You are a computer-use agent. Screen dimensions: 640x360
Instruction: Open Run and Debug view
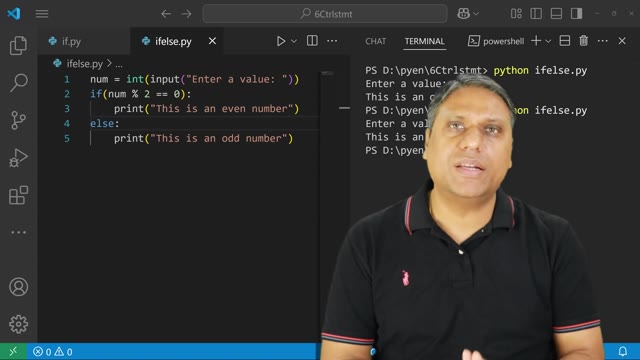[x=18, y=158]
